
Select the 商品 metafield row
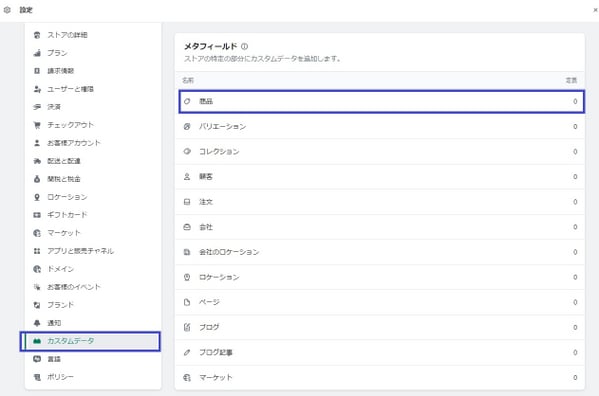tap(381, 102)
